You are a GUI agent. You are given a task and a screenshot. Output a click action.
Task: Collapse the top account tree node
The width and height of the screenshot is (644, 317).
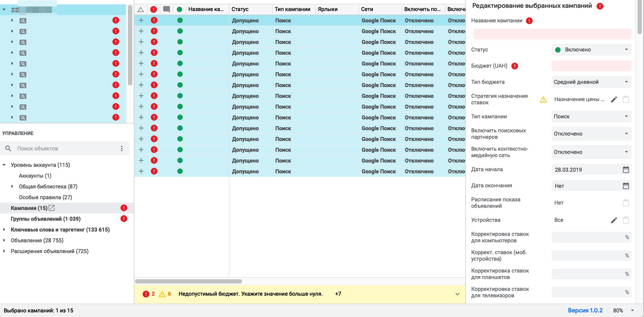pyautogui.click(x=4, y=10)
